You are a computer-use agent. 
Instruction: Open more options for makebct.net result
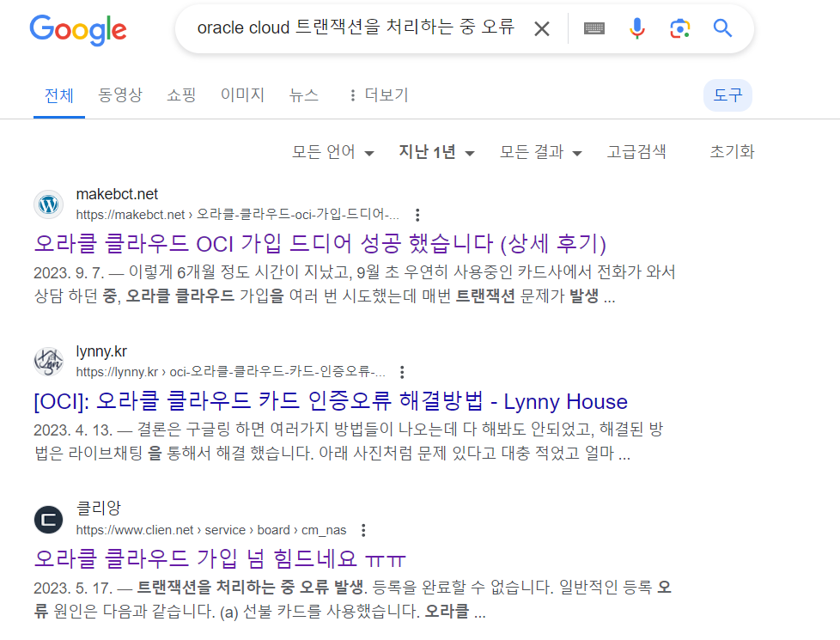point(417,215)
